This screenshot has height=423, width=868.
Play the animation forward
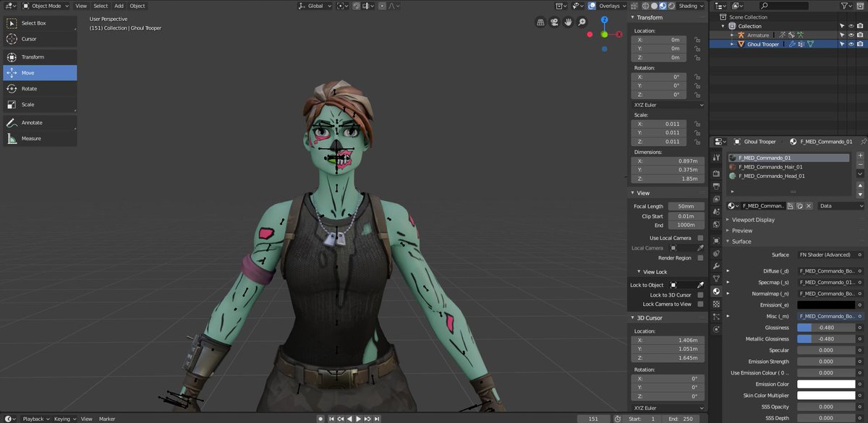pos(359,419)
